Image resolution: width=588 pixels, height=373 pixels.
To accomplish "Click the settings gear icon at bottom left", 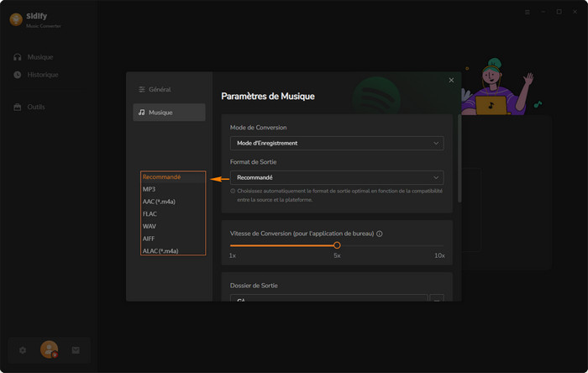I will pos(23,350).
